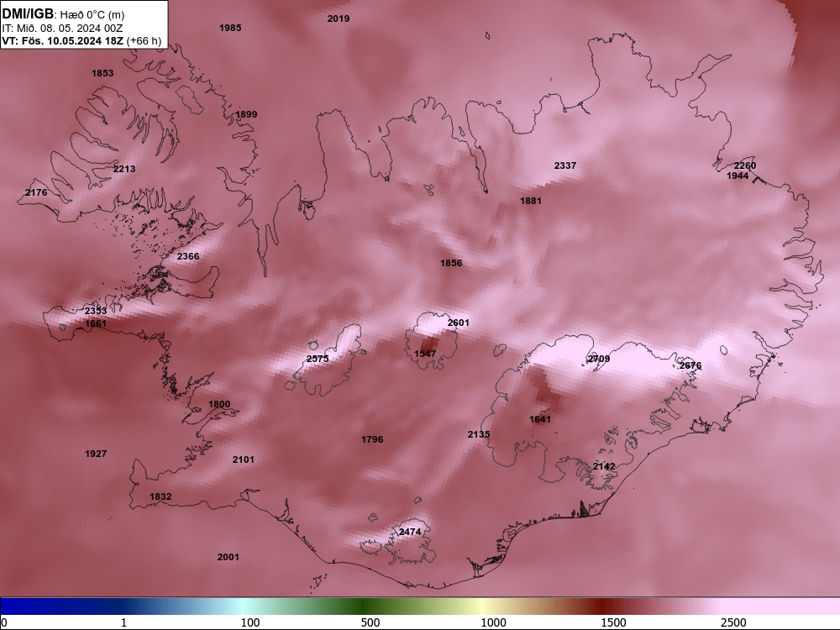Click the map value 2260

pyautogui.click(x=744, y=165)
